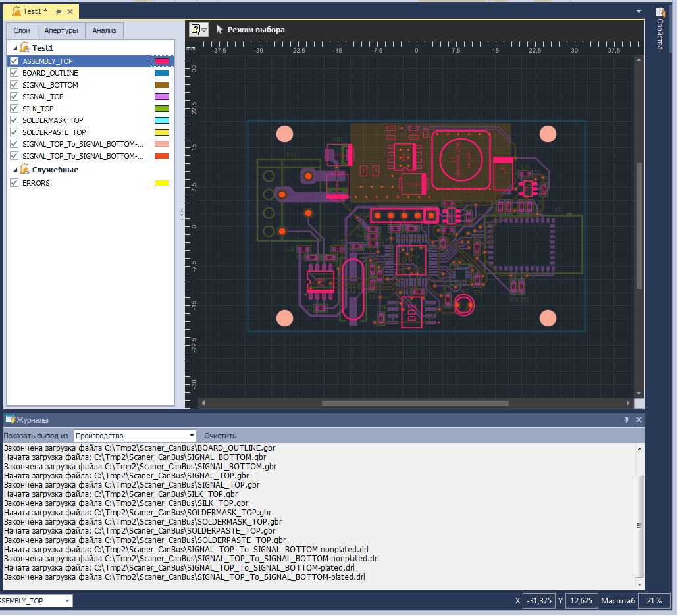Open BOARD_OUTLINE blue color swatch
The width and height of the screenshot is (678, 616).
point(162,73)
